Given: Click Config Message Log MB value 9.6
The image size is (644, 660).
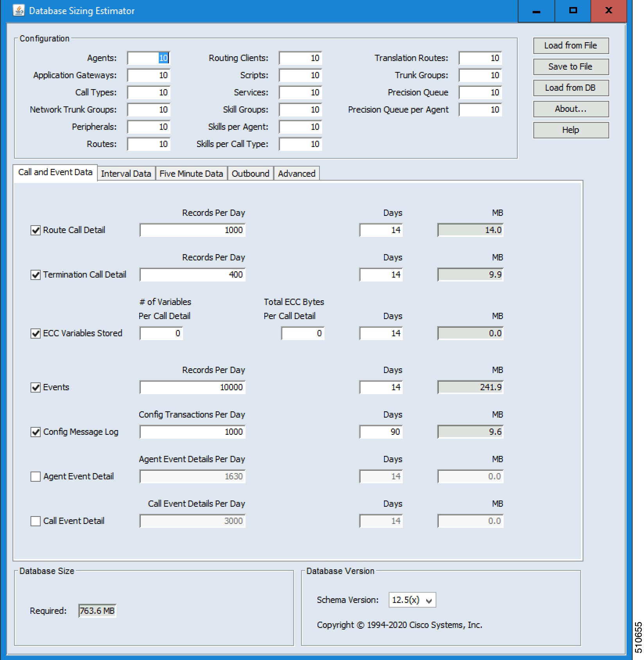Looking at the screenshot, I should point(470,432).
